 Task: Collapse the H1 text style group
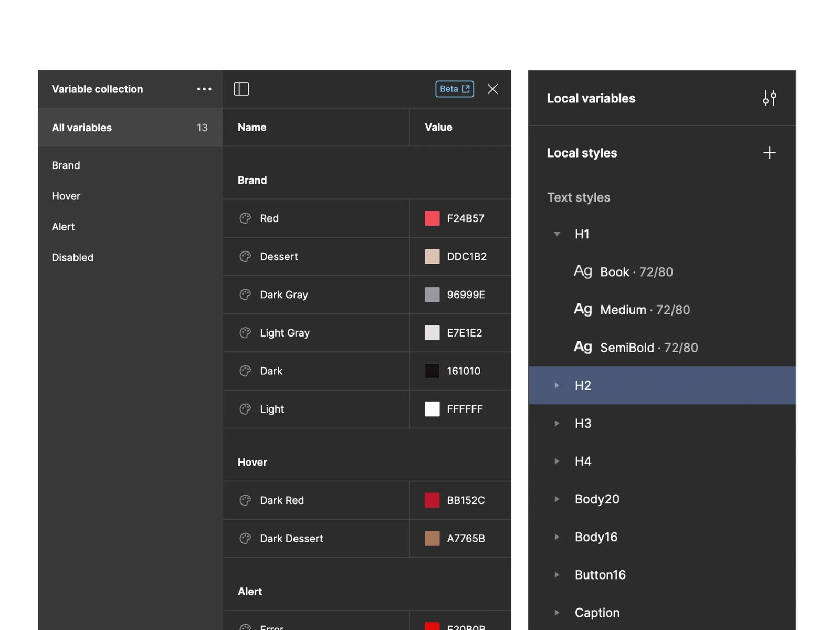(x=556, y=234)
